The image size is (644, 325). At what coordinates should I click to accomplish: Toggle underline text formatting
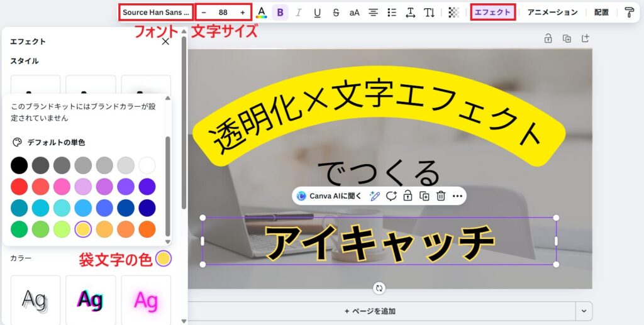317,12
